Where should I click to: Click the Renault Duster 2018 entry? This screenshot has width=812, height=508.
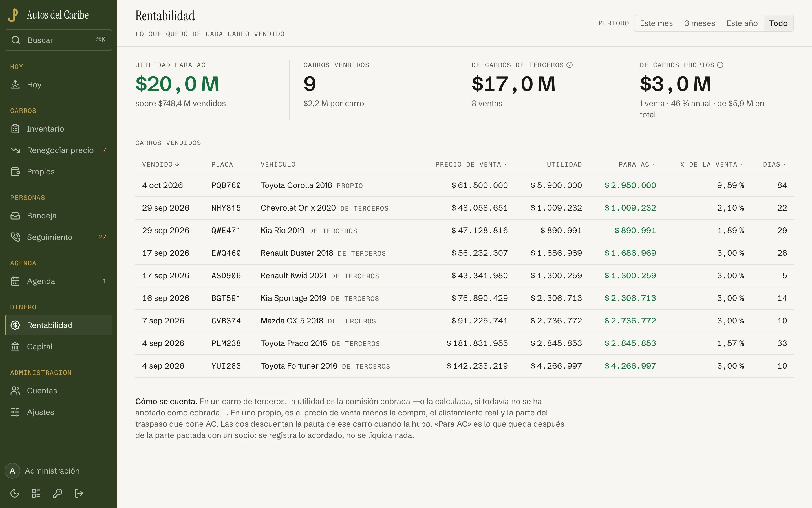(297, 253)
